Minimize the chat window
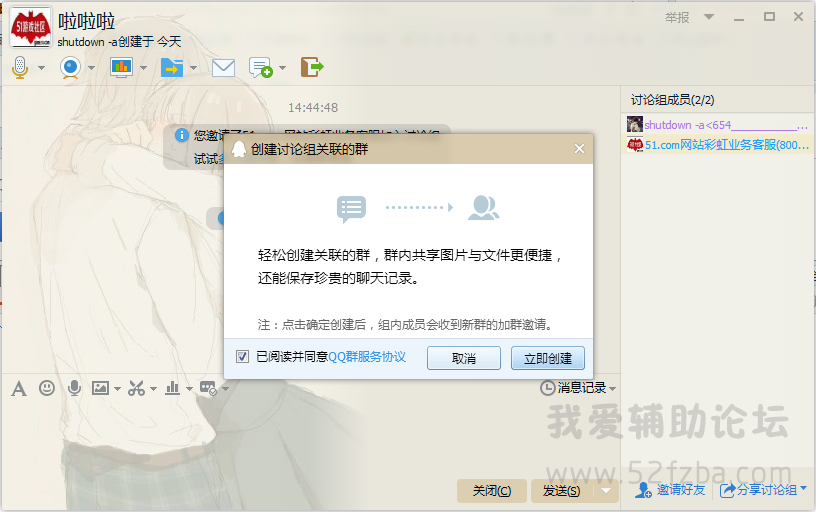The height and width of the screenshot is (512, 816). tap(739, 18)
